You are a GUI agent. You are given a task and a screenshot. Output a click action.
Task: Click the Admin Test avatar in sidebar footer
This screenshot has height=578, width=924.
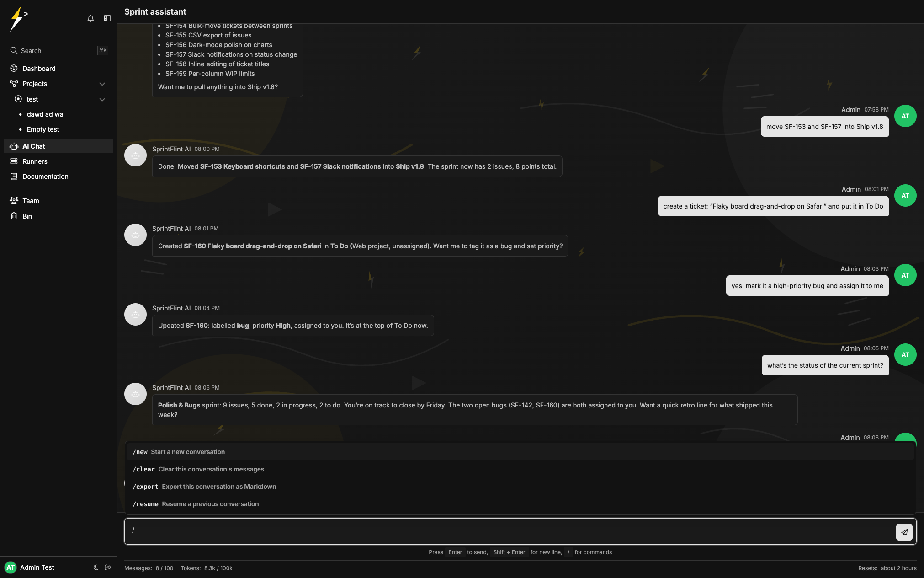pos(10,567)
